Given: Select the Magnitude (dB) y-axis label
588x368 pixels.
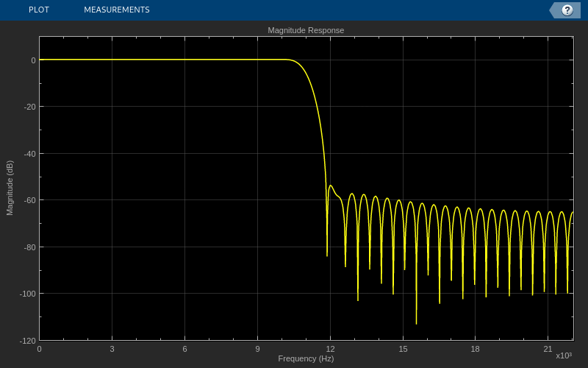Looking at the screenshot, I should (10, 188).
